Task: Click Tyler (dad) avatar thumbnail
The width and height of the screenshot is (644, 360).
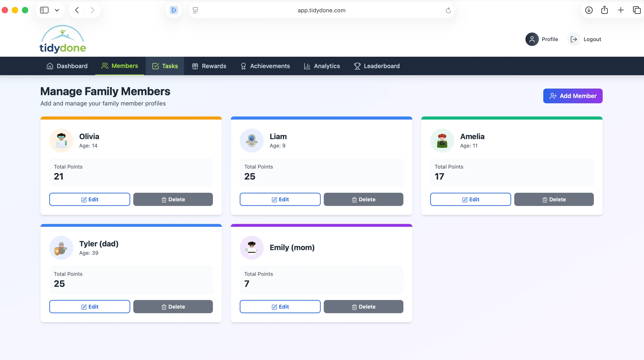Action: click(x=61, y=248)
